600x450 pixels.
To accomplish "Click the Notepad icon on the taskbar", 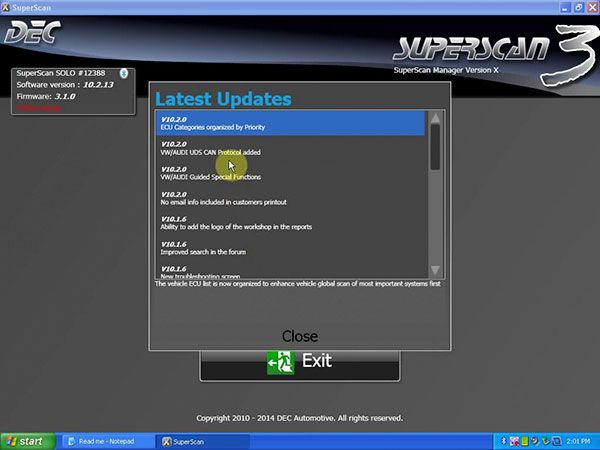I will (72, 441).
